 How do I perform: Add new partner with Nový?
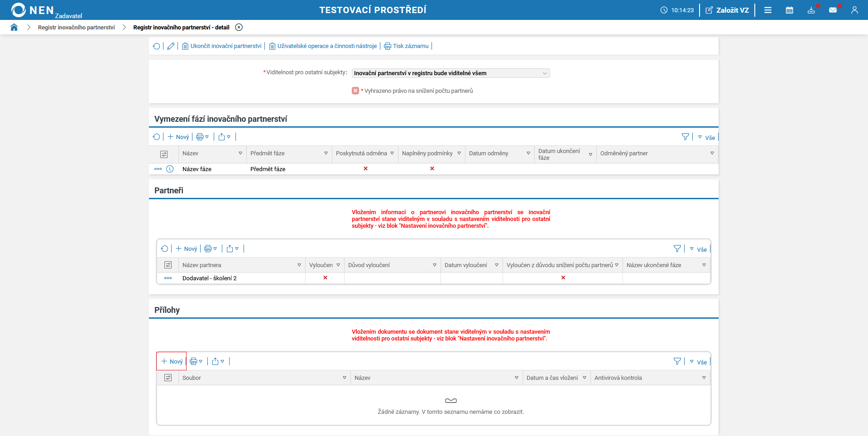pos(187,249)
